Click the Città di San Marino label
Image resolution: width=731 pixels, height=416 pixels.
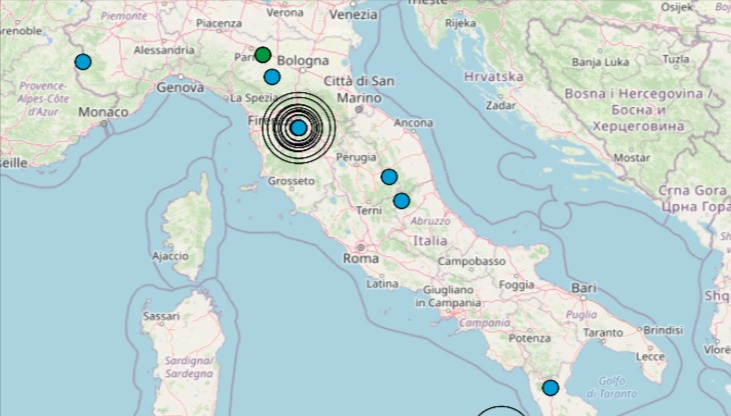pyautogui.click(x=359, y=90)
